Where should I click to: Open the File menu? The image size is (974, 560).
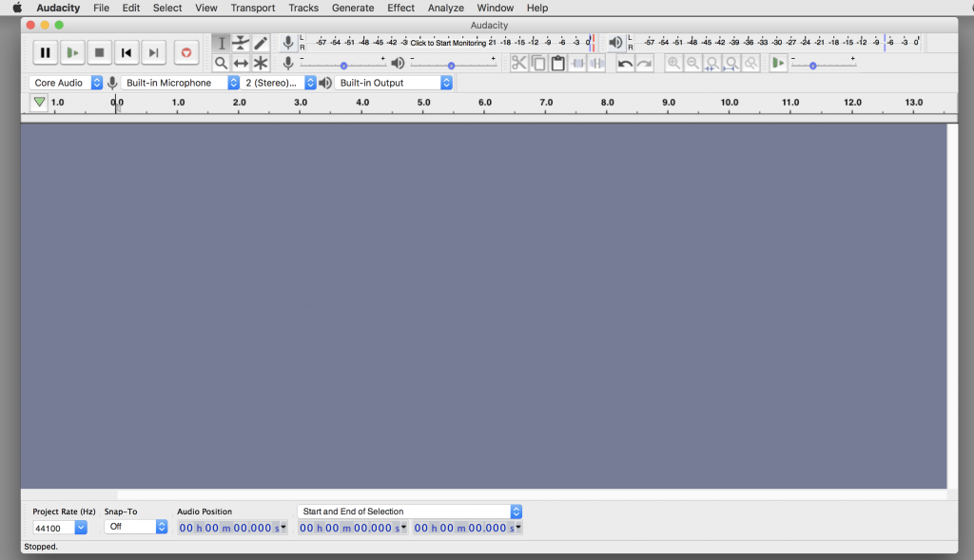click(101, 8)
